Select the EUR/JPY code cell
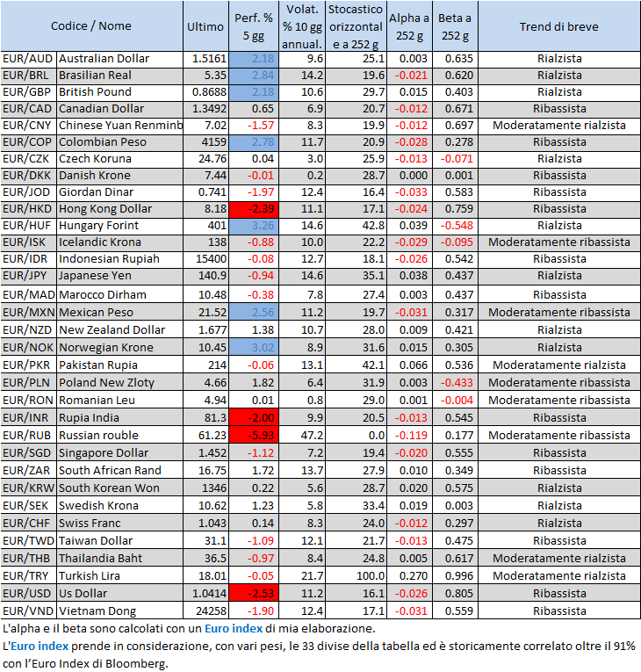Viewport: 641px width, 672px height. click(29, 276)
